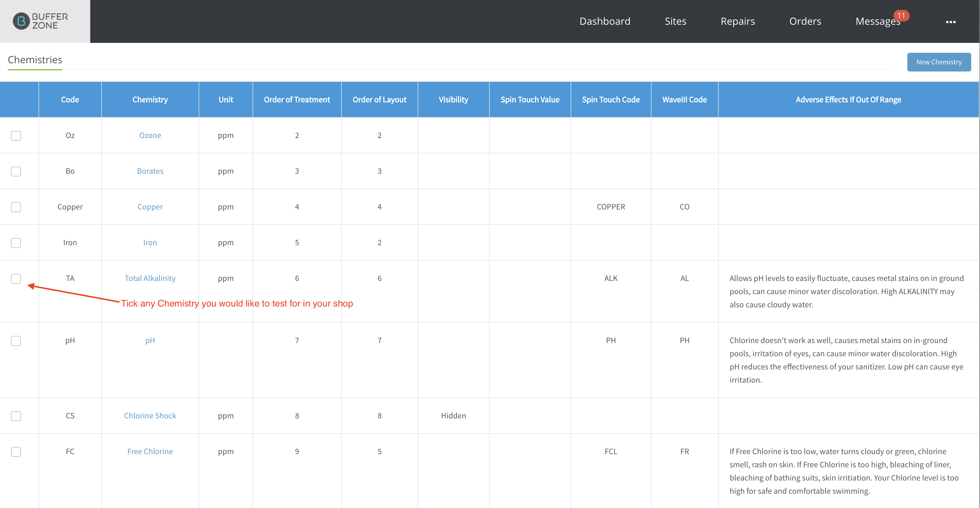980x508 pixels.
Task: Click the Bo code cell
Action: click(x=70, y=171)
